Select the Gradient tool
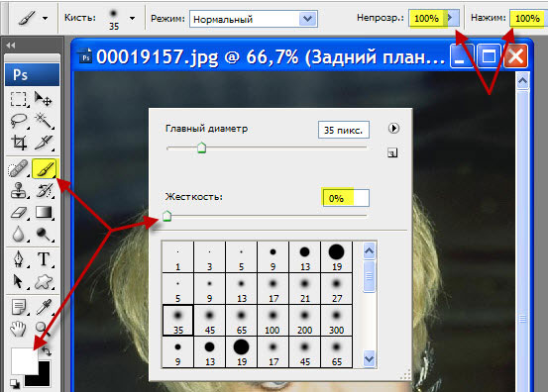Image resolution: width=548 pixels, height=392 pixels. pos(44,212)
